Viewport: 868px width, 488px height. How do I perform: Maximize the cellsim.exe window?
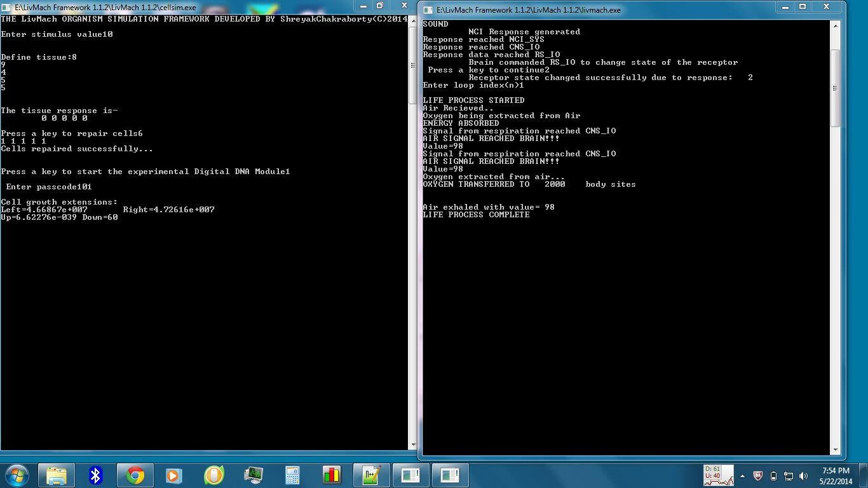[381, 6]
